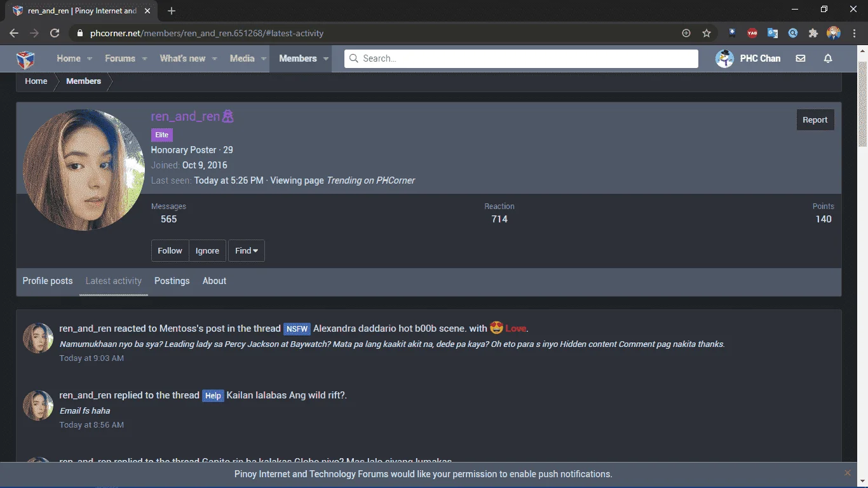
Task: Open Media in the navigation bar
Action: click(242, 58)
